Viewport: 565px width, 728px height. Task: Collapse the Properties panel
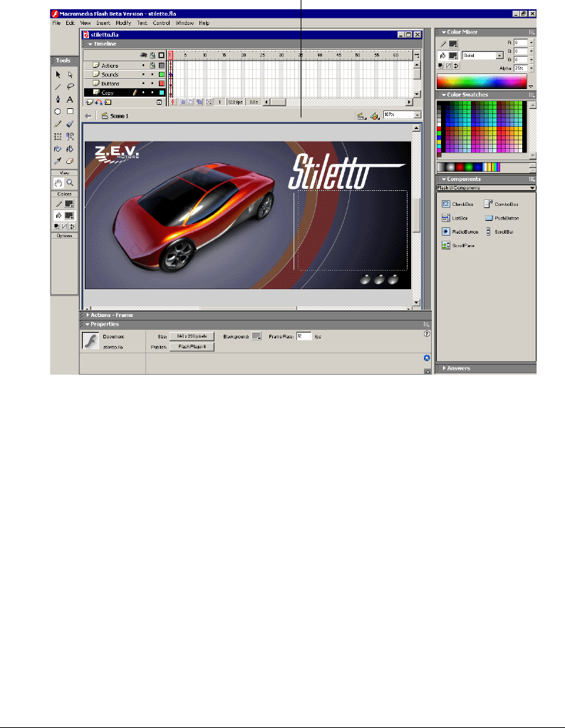coord(88,324)
